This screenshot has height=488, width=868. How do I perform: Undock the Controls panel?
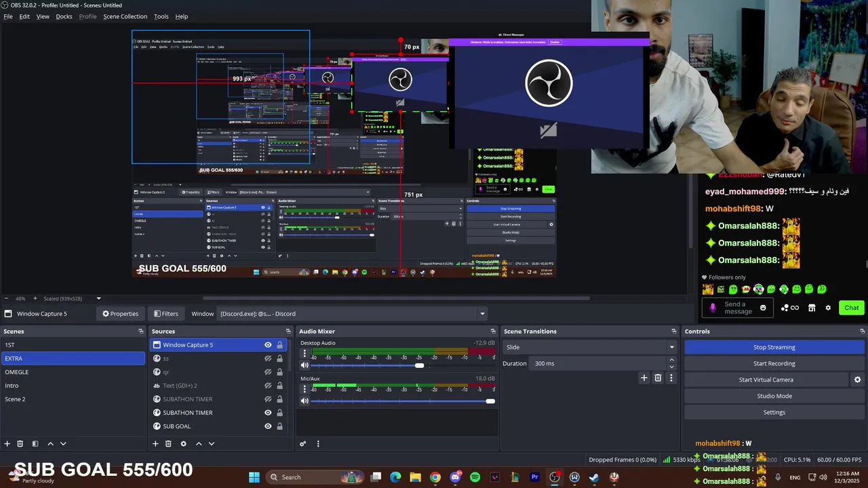click(863, 331)
